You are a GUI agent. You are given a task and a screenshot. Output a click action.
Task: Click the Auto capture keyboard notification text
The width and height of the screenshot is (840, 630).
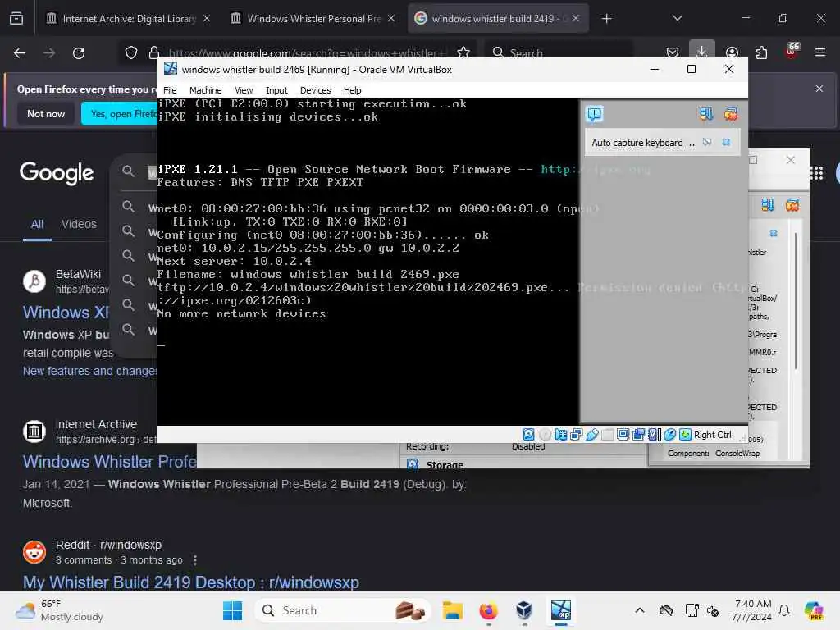tap(643, 143)
